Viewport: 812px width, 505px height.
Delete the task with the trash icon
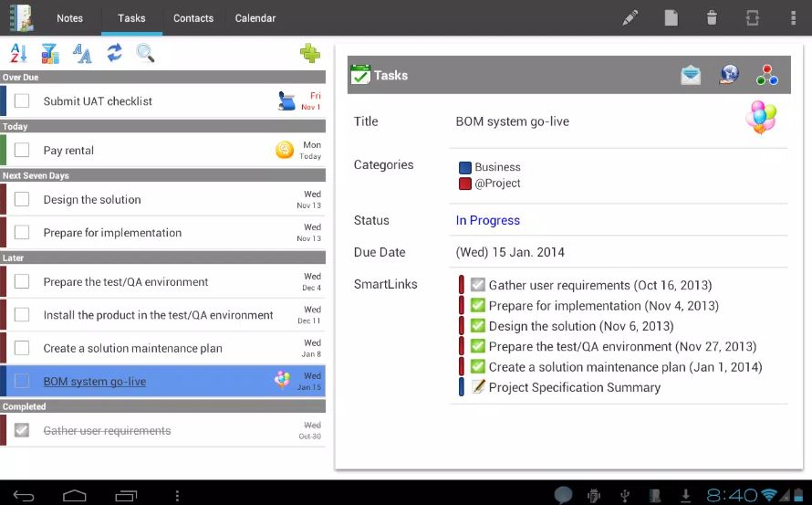tap(712, 18)
